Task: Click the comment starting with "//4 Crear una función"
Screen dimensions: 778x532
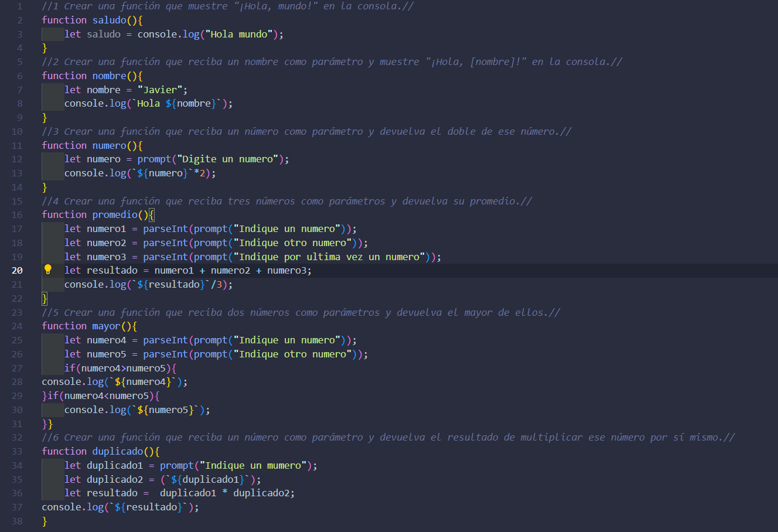Action: (287, 201)
